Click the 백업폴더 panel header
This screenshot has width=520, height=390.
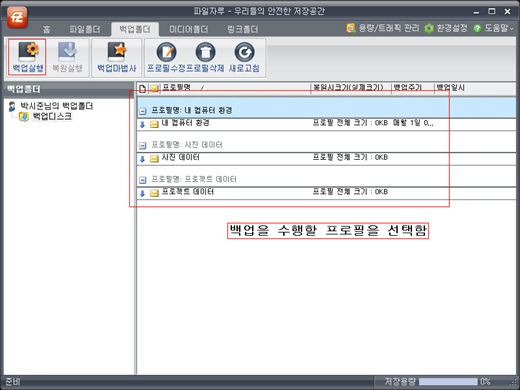tap(69, 89)
